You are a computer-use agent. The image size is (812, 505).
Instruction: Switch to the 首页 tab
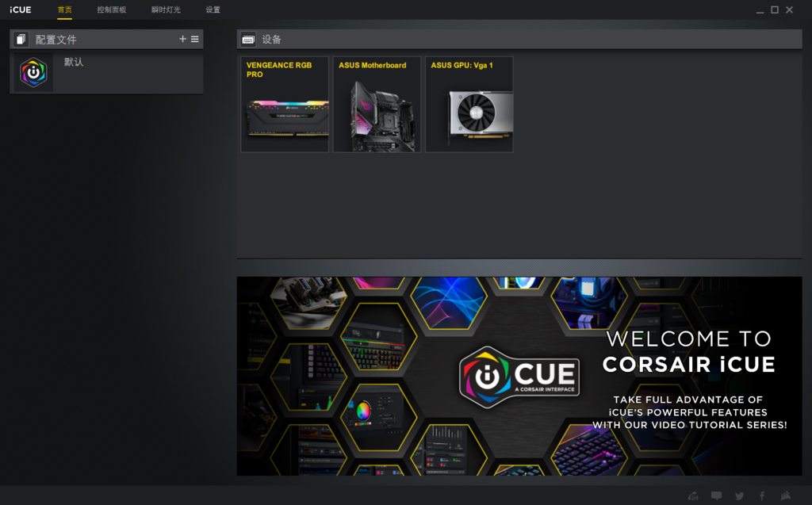[x=65, y=10]
